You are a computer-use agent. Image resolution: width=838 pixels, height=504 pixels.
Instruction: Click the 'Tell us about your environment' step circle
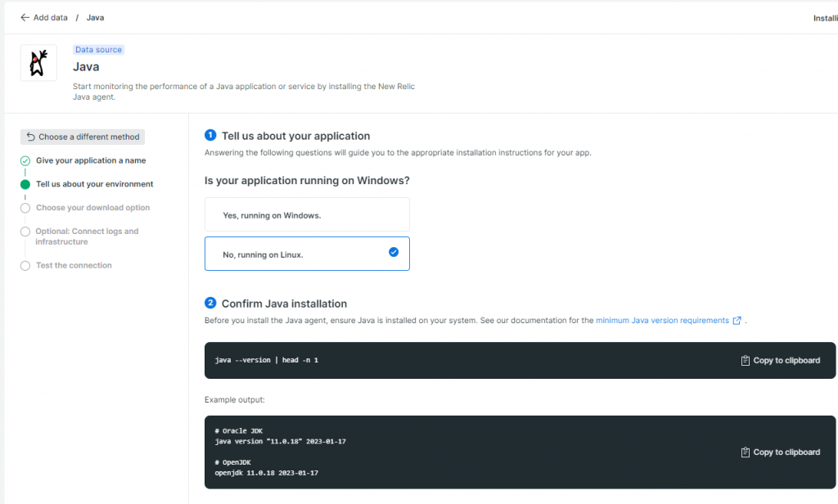click(x=25, y=185)
